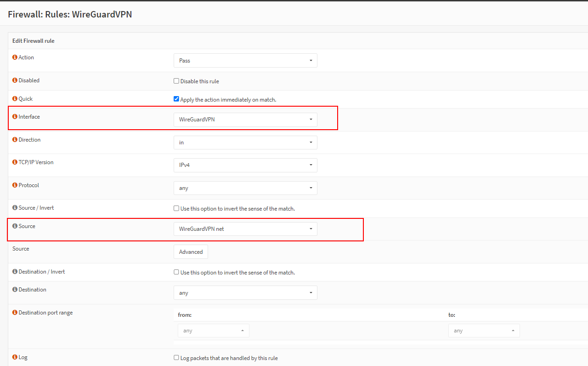Click the info icon beside Disabled
This screenshot has width=588, height=366.
[15, 80]
